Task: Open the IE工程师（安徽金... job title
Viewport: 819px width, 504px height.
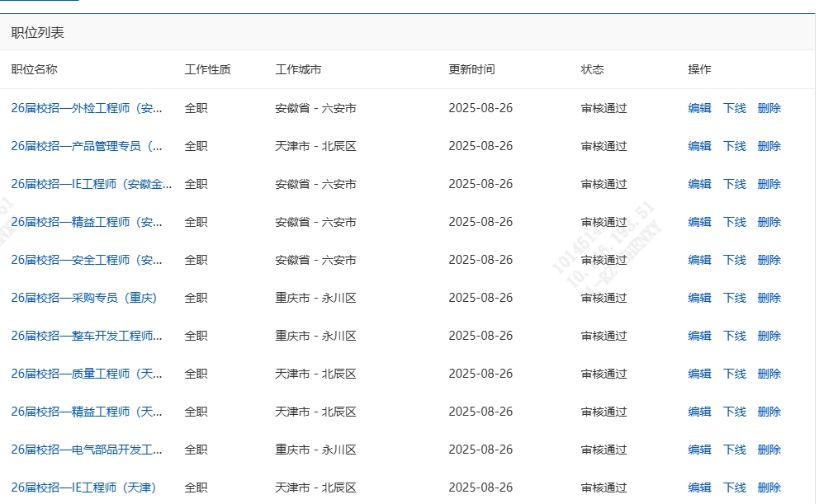Action: [91, 184]
